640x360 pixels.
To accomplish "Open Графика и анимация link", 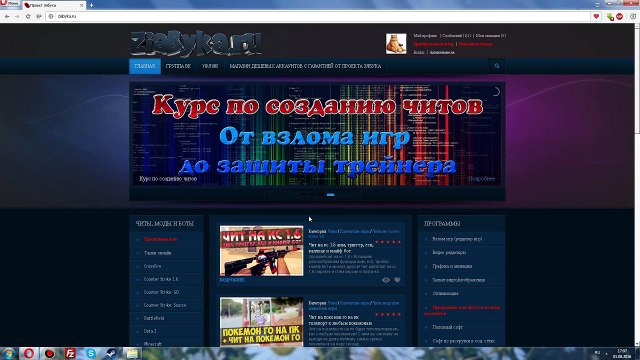I will [452, 266].
